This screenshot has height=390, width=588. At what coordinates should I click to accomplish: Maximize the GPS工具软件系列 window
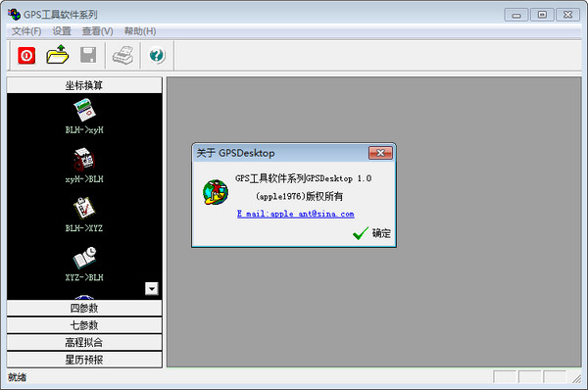click(x=542, y=15)
